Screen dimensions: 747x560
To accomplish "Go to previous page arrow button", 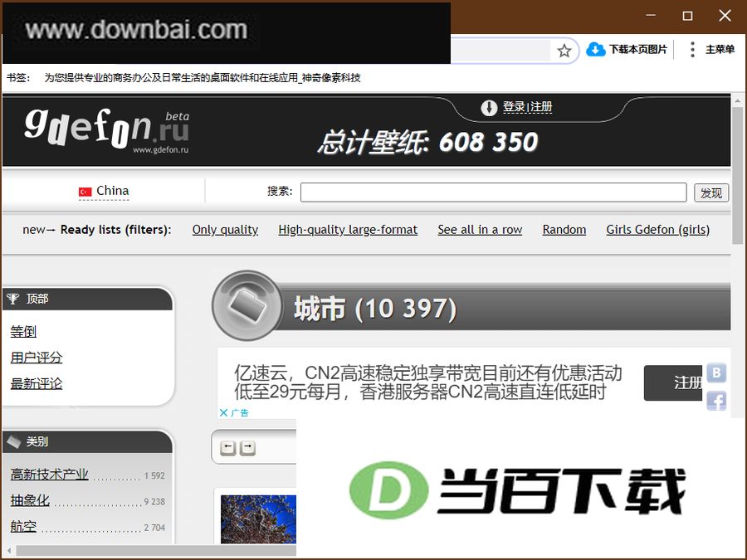I will click(227, 448).
